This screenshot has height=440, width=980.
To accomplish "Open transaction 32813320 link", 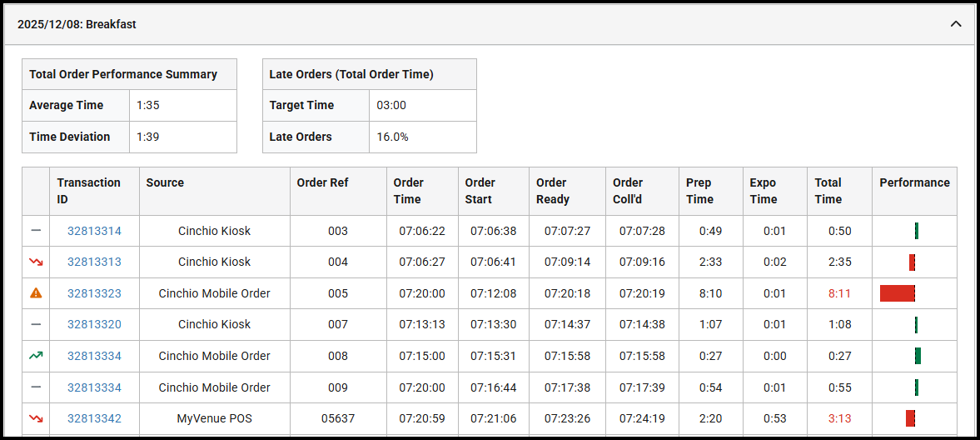I will tap(94, 324).
